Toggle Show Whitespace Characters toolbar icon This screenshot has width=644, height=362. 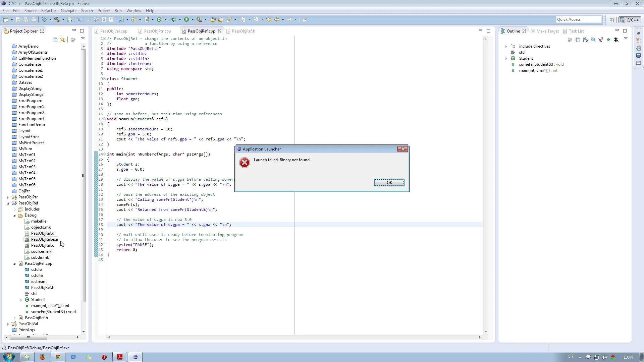tap(111, 19)
